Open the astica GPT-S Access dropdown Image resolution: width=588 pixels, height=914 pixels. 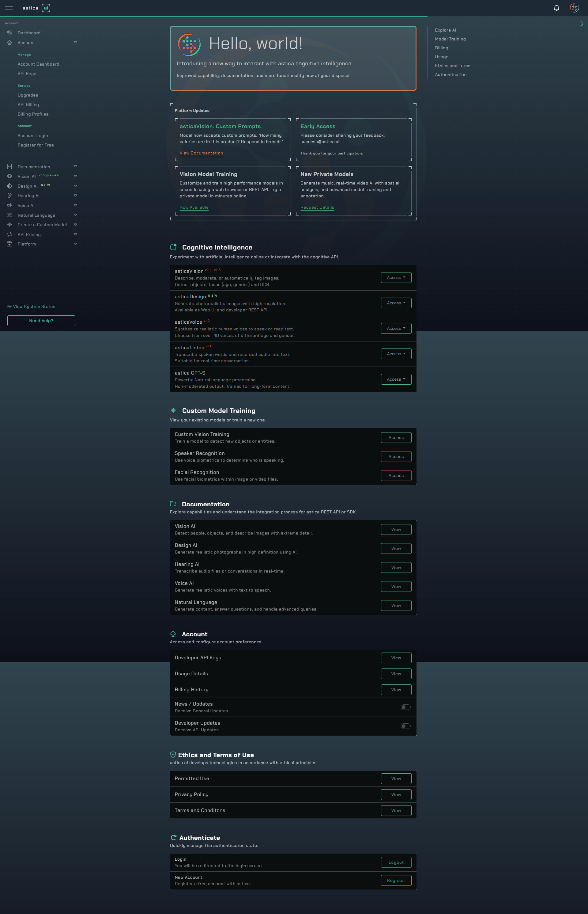click(x=396, y=379)
